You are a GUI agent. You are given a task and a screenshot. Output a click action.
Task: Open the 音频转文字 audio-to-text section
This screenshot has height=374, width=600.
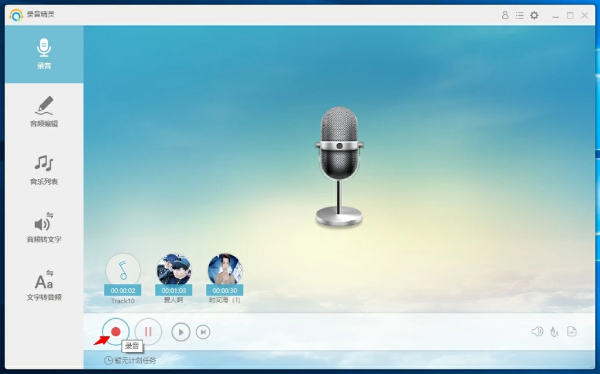44,228
